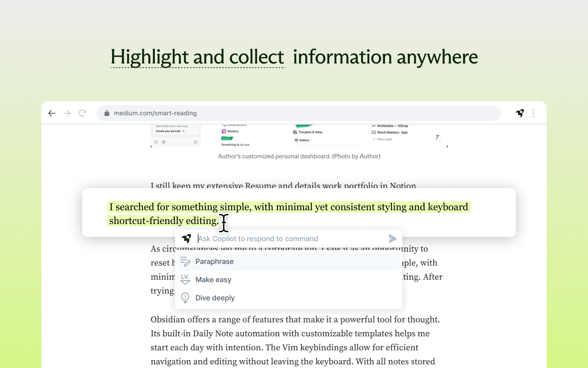Open WinMobile — EShop page
Screen dimensions: 588x368
(x=393, y=126)
